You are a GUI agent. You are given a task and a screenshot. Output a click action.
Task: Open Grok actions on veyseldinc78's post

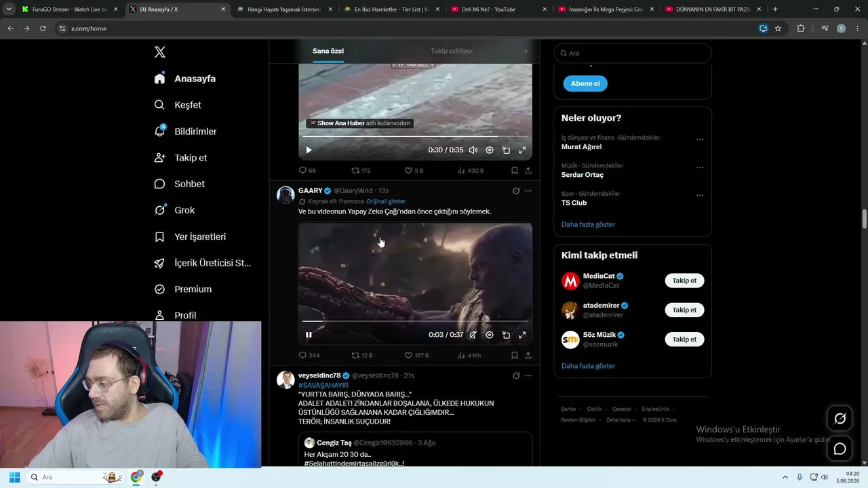(x=516, y=375)
